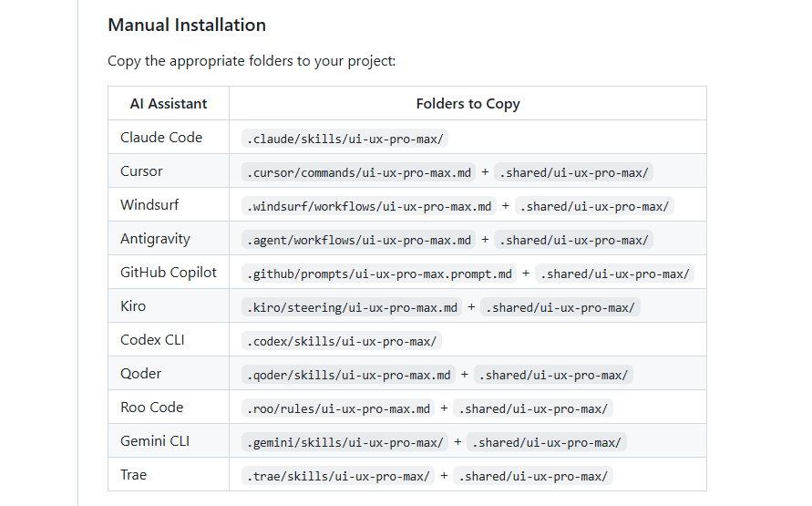812x506 pixels.
Task: Click the .gemini/skills/ui-ux-pro-max/ code snippet
Action: [x=345, y=442]
